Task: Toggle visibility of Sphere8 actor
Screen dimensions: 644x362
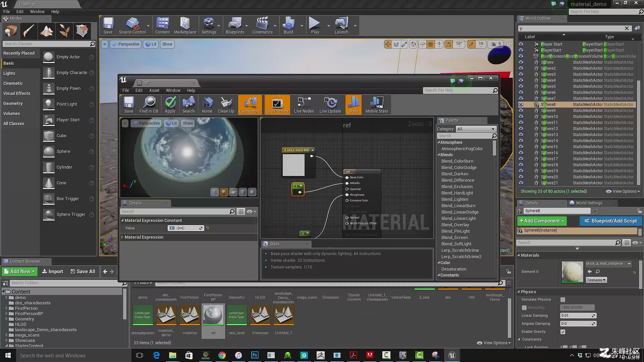Action: (521, 105)
